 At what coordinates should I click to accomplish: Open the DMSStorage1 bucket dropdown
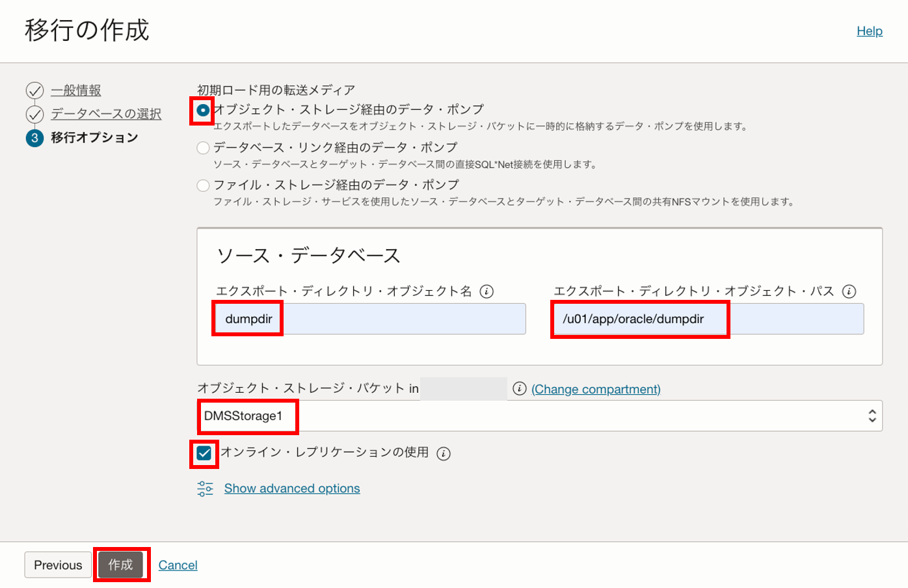(x=872, y=416)
